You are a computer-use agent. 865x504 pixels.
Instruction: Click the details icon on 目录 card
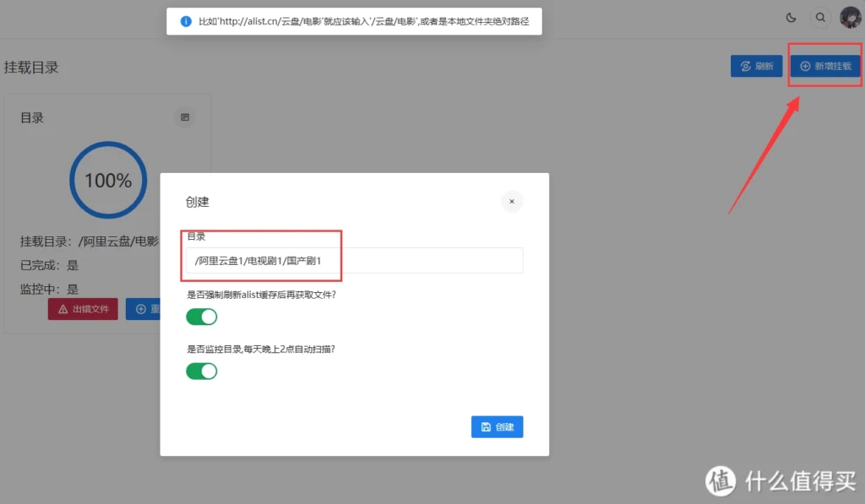point(185,117)
